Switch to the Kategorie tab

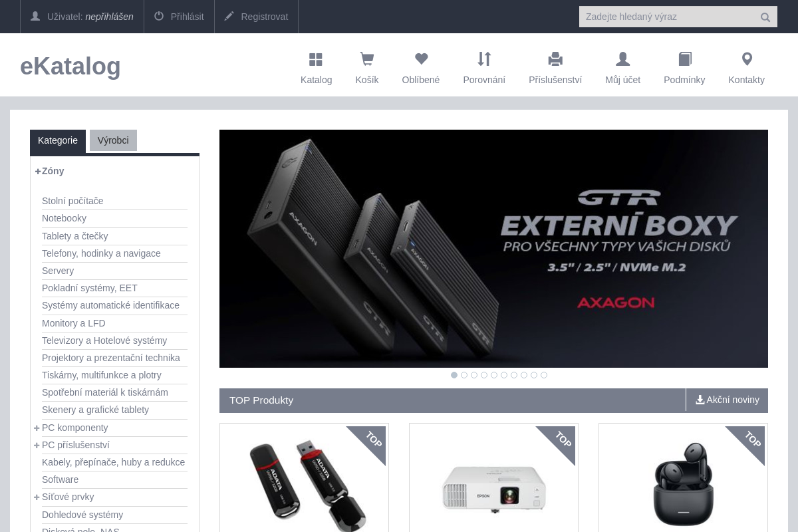point(58,140)
